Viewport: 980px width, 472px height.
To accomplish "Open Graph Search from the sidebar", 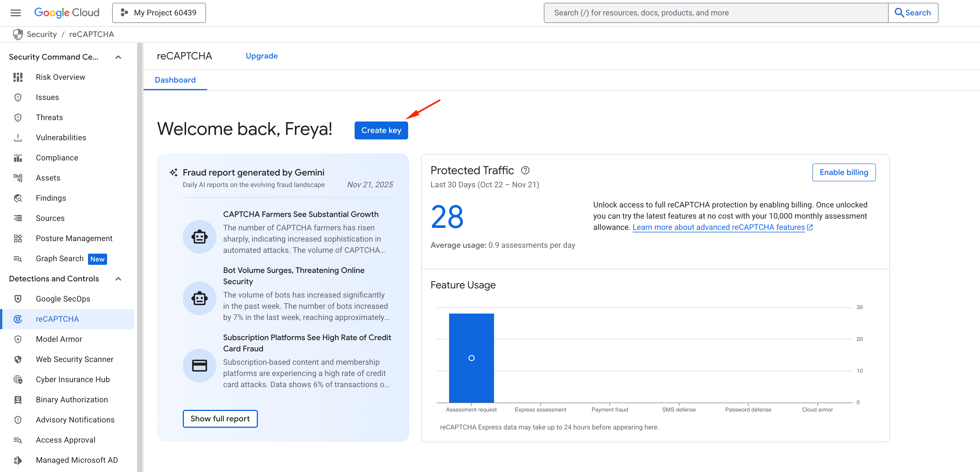I will [60, 258].
